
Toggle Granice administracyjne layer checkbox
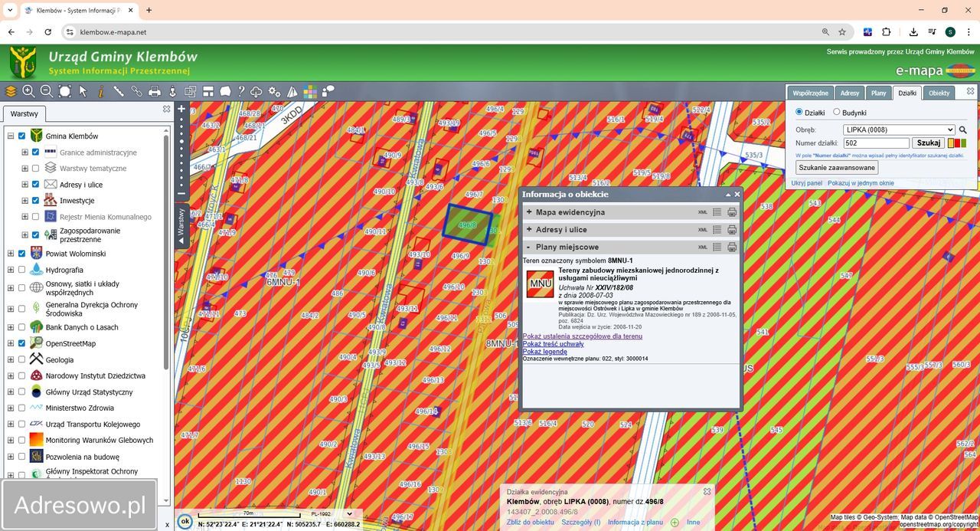[x=35, y=152]
